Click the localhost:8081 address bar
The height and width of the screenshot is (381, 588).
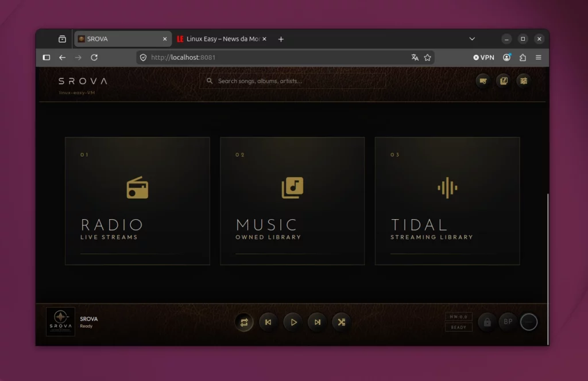[x=285, y=57]
